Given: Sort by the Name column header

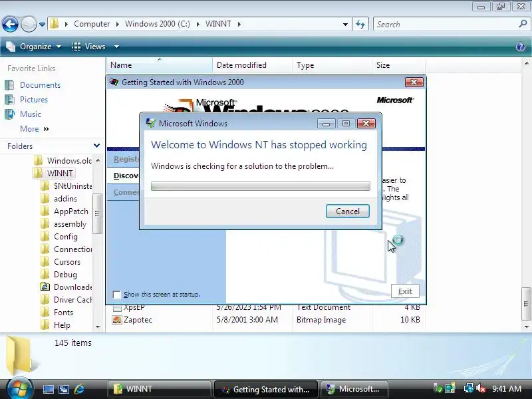Looking at the screenshot, I should click(x=159, y=65).
